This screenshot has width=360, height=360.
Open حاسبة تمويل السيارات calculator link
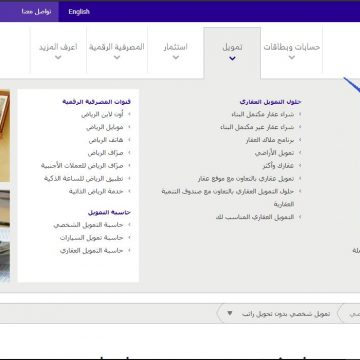92,238
